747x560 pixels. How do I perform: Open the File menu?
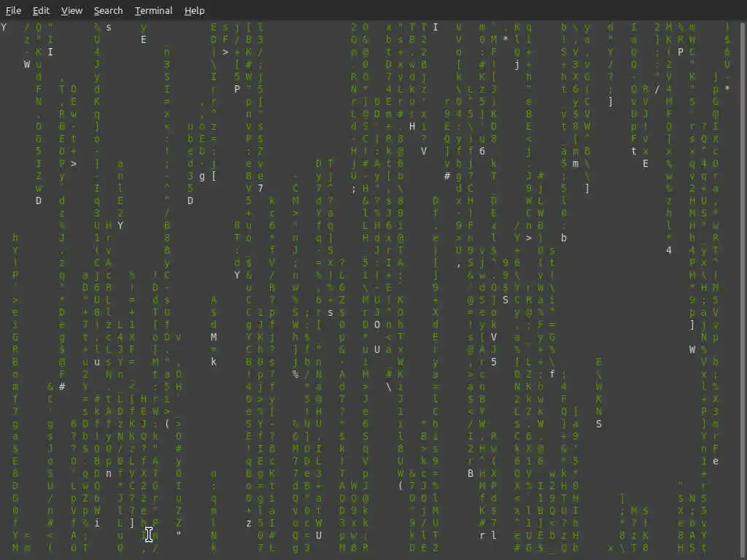tap(13, 10)
